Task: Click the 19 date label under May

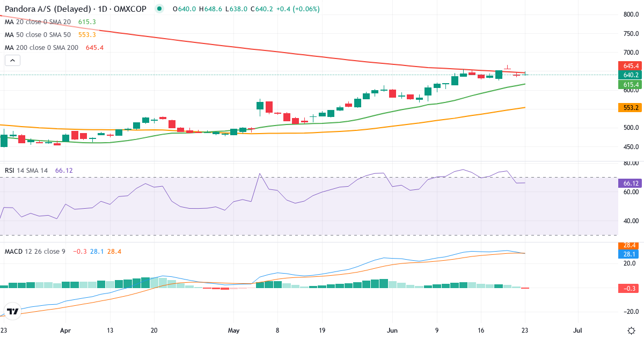Action: (x=323, y=331)
